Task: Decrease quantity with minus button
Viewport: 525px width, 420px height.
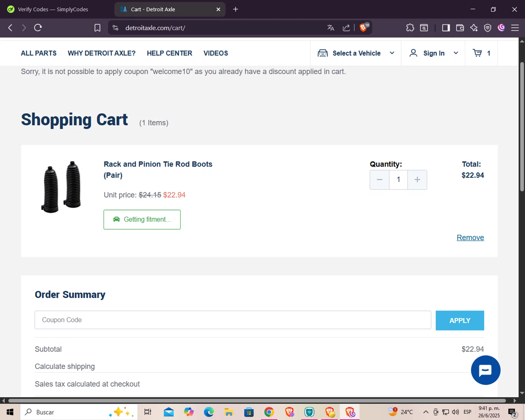Action: point(379,180)
